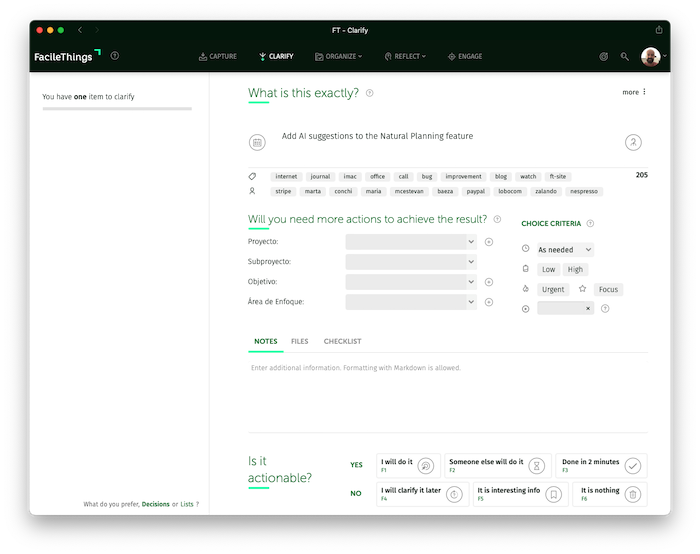Image resolution: width=700 pixels, height=554 pixels.
Task: Click the share icon in the title bar
Action: tap(659, 30)
